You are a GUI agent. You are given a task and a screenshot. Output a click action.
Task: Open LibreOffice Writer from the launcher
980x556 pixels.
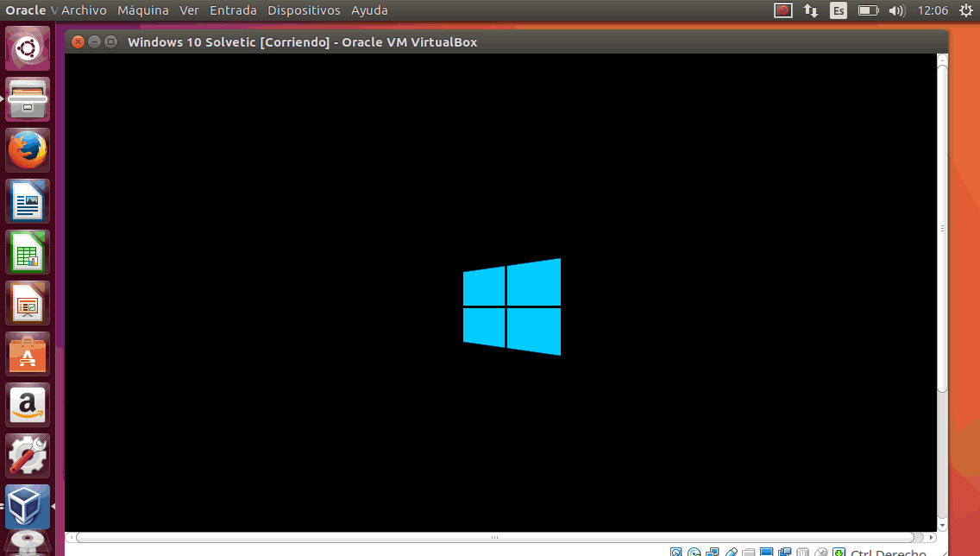28,201
